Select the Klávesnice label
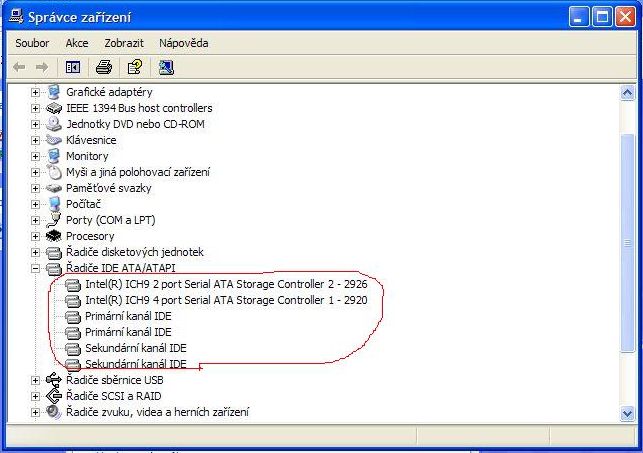Image resolution: width=643 pixels, height=453 pixels. pyautogui.click(x=91, y=140)
